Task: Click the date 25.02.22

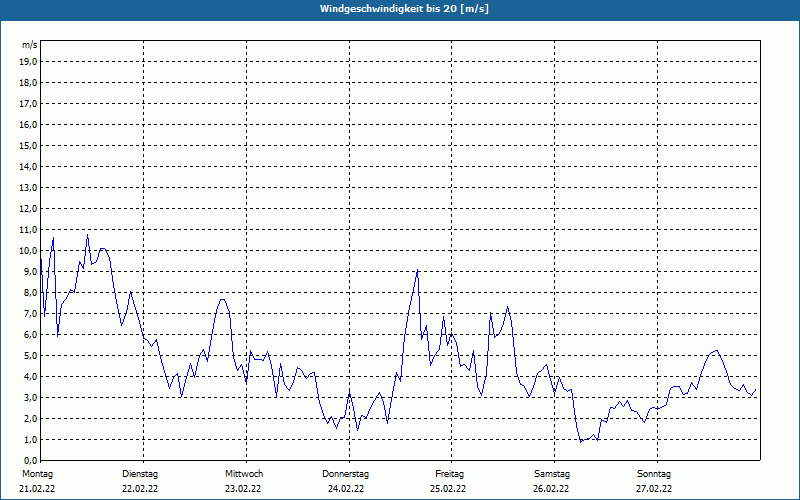Action: [448, 489]
